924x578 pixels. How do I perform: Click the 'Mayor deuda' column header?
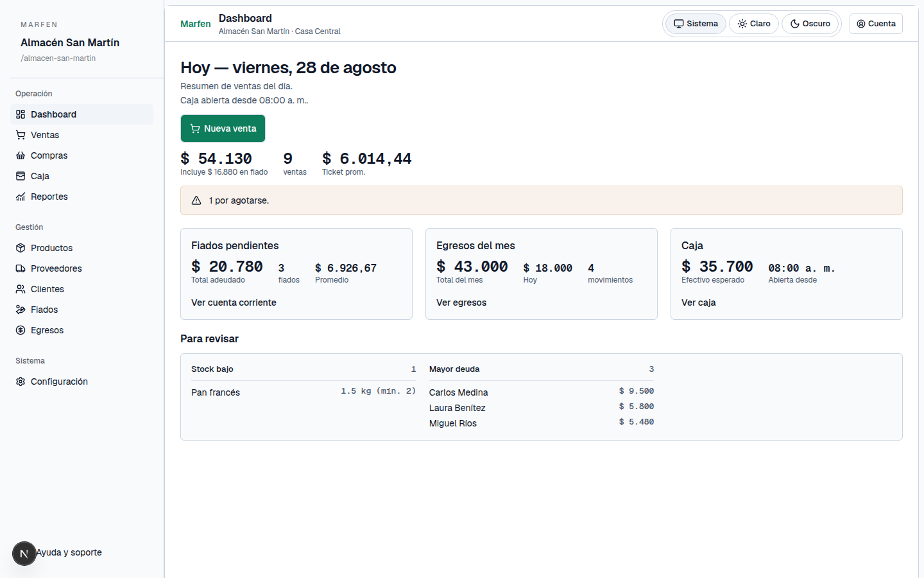tap(454, 369)
